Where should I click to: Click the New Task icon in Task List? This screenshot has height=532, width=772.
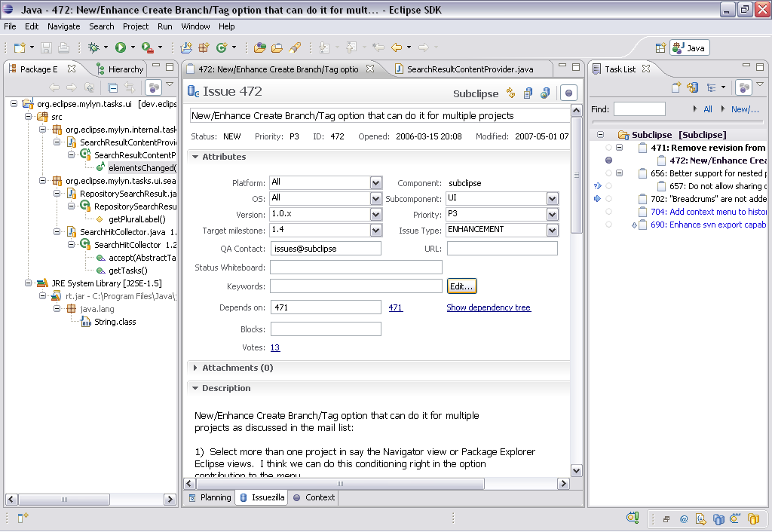[676, 87]
